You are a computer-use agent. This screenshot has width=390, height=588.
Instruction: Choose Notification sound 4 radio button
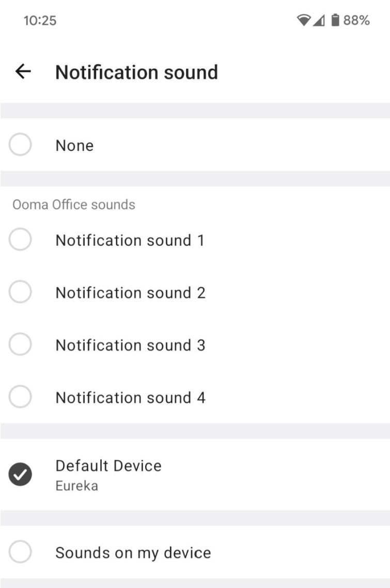tap(20, 397)
